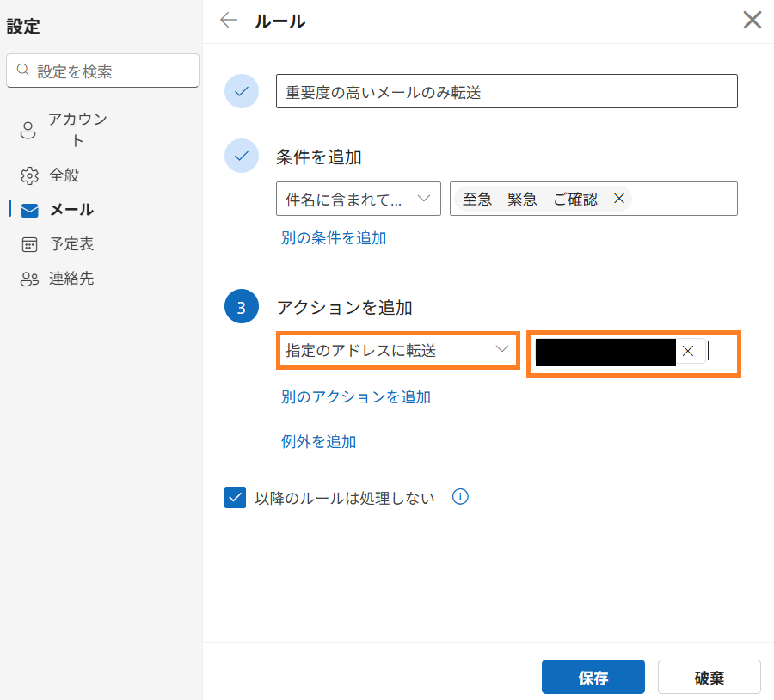Click 破棄 to discard changes
The height and width of the screenshot is (700, 774).
pyautogui.click(x=709, y=677)
